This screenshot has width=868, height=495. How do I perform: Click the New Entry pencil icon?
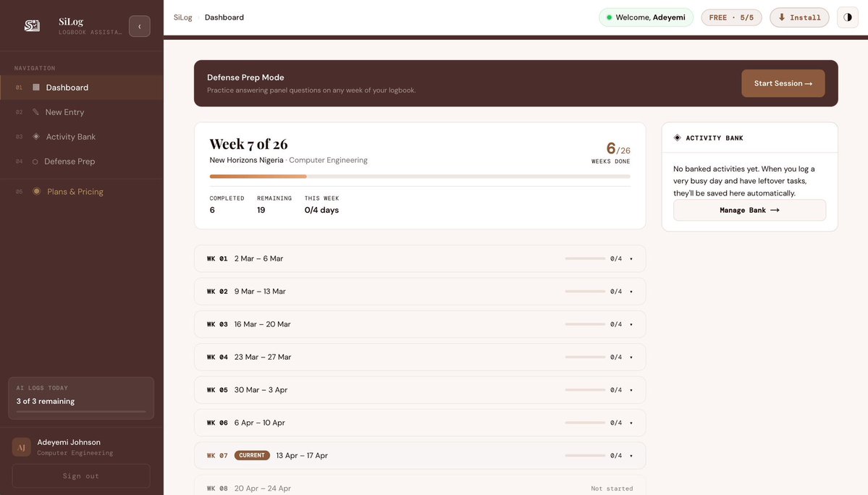click(x=35, y=111)
